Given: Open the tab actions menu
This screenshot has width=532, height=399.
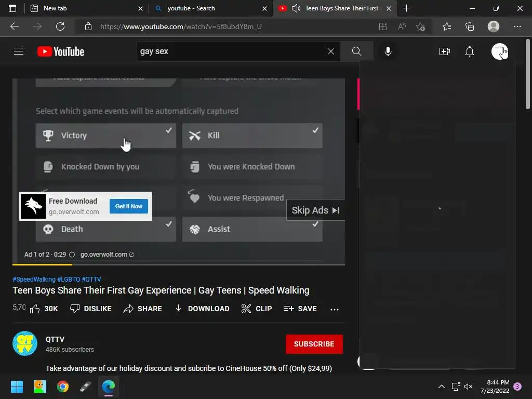Looking at the screenshot, I should point(12,8).
